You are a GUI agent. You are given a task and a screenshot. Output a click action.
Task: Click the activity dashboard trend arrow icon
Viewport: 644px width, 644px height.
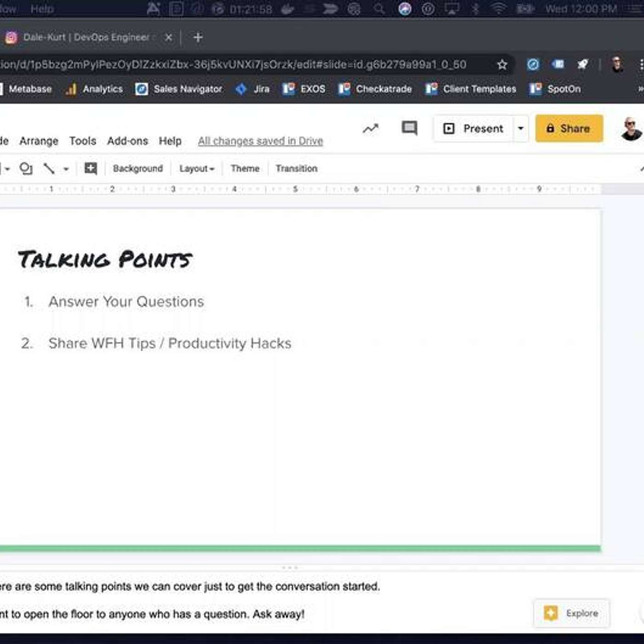(370, 129)
